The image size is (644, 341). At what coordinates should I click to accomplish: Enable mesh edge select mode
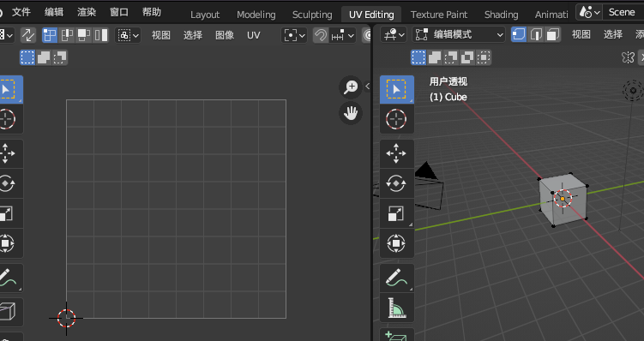point(536,34)
